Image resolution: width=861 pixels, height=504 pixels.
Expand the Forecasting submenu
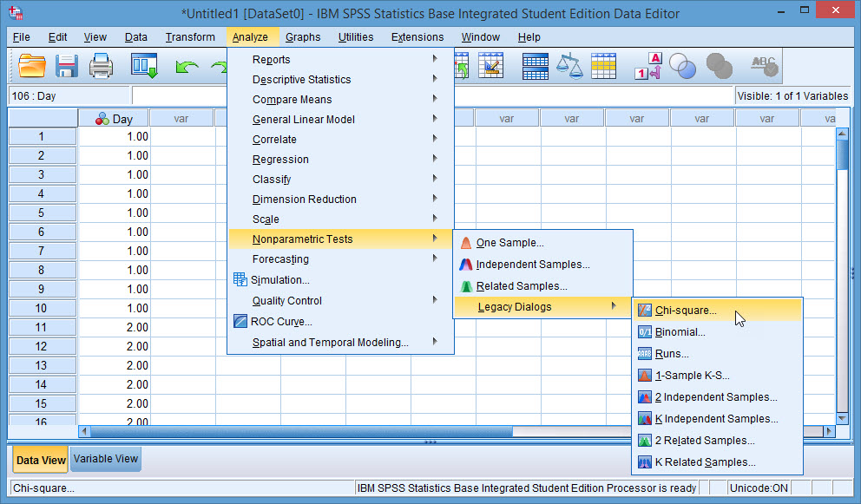(x=342, y=259)
